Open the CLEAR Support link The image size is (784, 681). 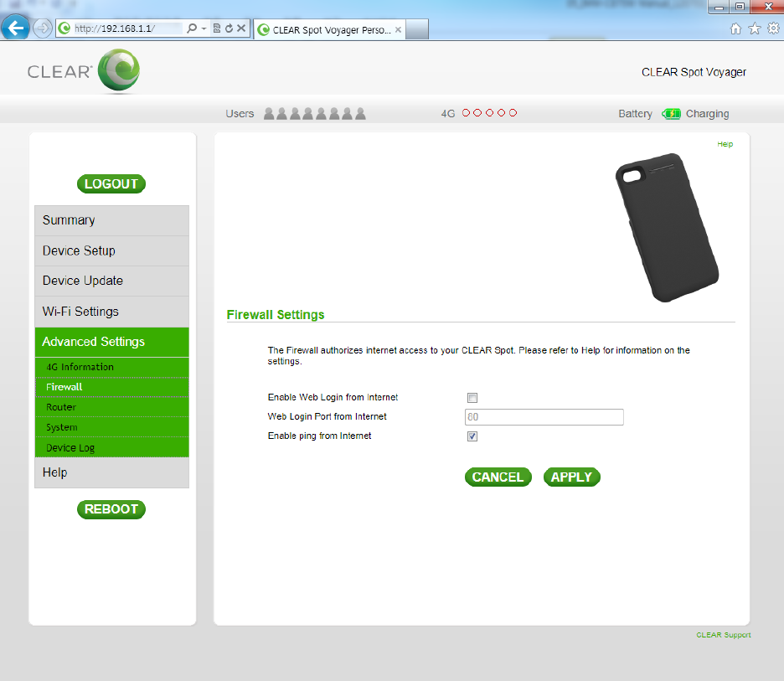[x=724, y=635]
